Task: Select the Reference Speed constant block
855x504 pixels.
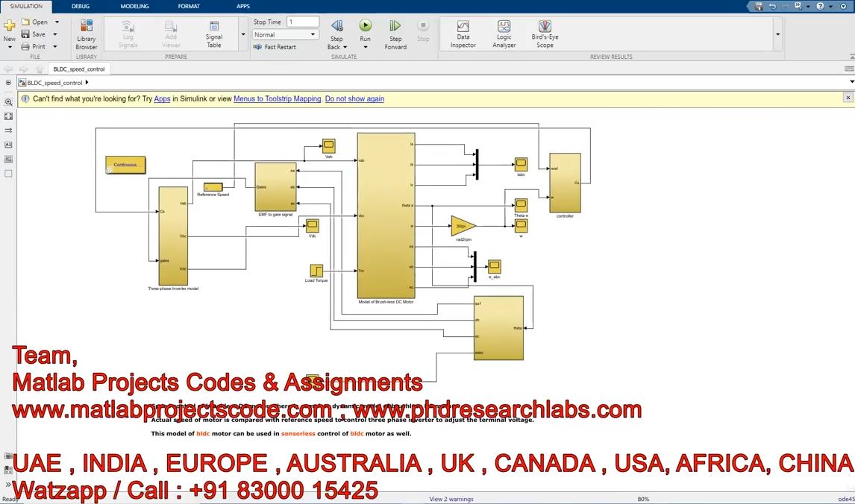Action: [x=213, y=187]
